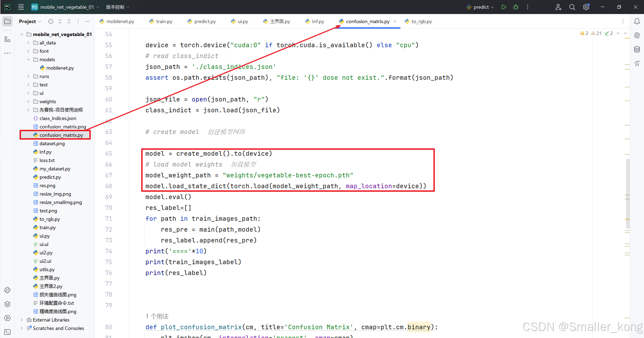Screen dimensions: 644x338
Task: Place cursor on model.eval() line
Action: coord(168,197)
